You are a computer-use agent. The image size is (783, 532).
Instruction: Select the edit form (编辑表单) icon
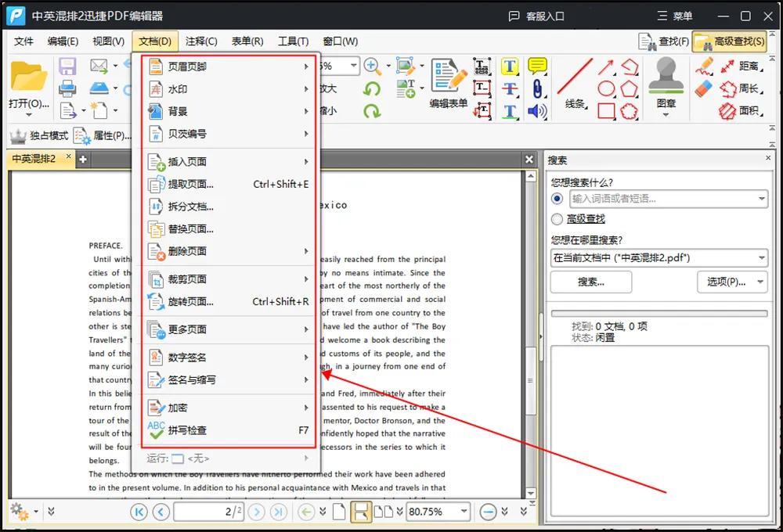pos(448,77)
